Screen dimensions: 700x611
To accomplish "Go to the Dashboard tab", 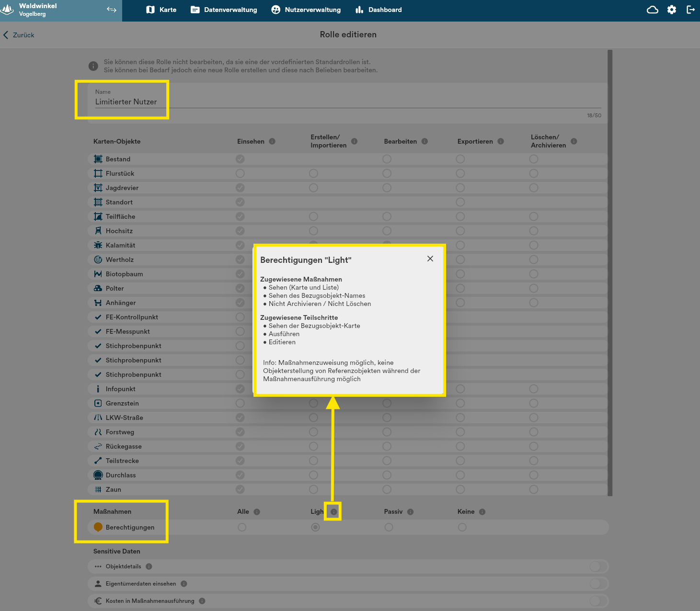I will (x=379, y=10).
